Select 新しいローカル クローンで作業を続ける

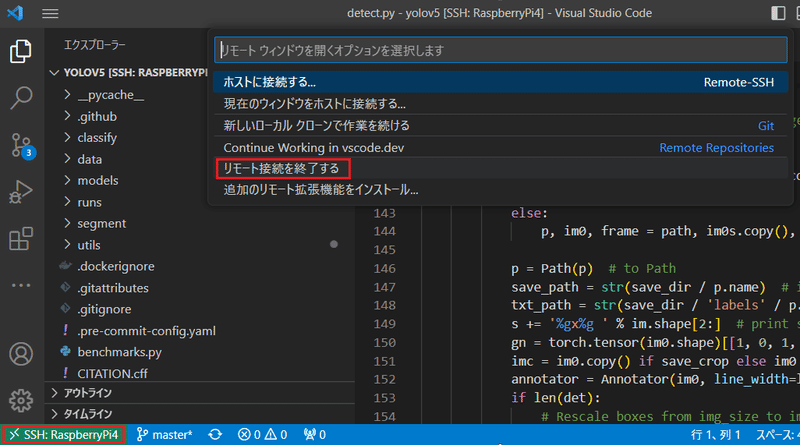(x=501, y=126)
